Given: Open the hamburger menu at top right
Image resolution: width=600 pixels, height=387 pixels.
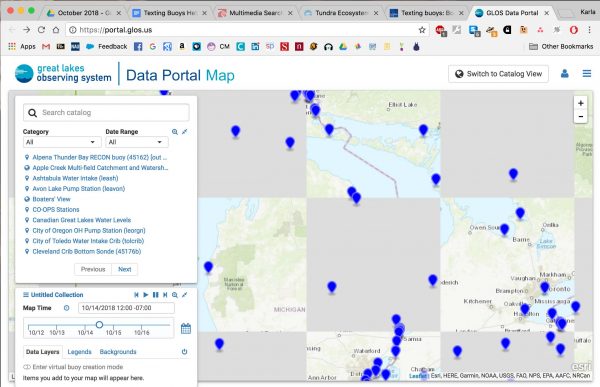Looking at the screenshot, I should coord(587,73).
